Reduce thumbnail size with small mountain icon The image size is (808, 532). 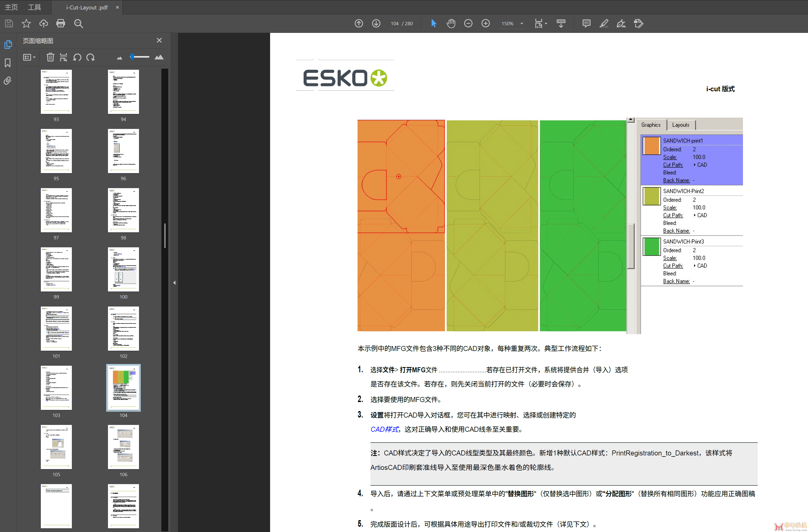[x=120, y=58]
